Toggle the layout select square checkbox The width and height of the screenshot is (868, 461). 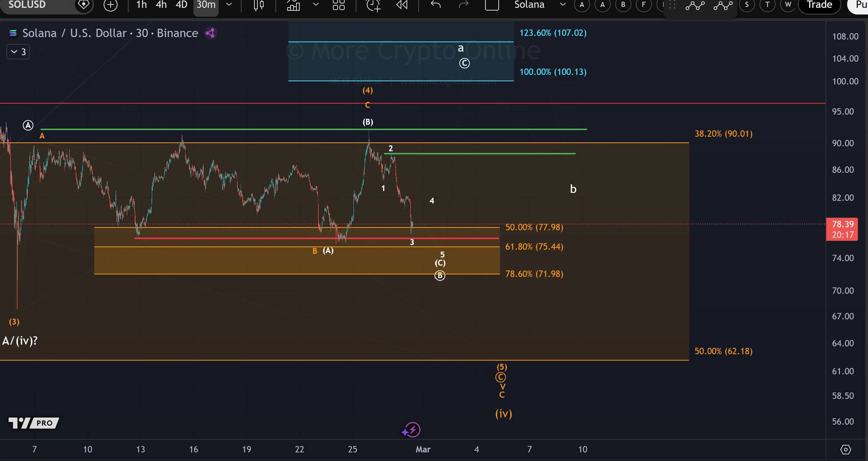[x=492, y=5]
